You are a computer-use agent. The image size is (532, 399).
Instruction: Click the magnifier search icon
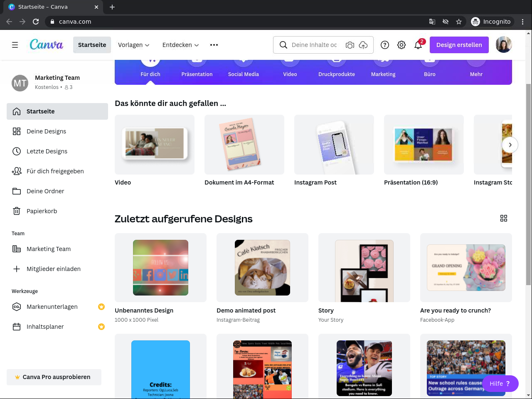283,45
